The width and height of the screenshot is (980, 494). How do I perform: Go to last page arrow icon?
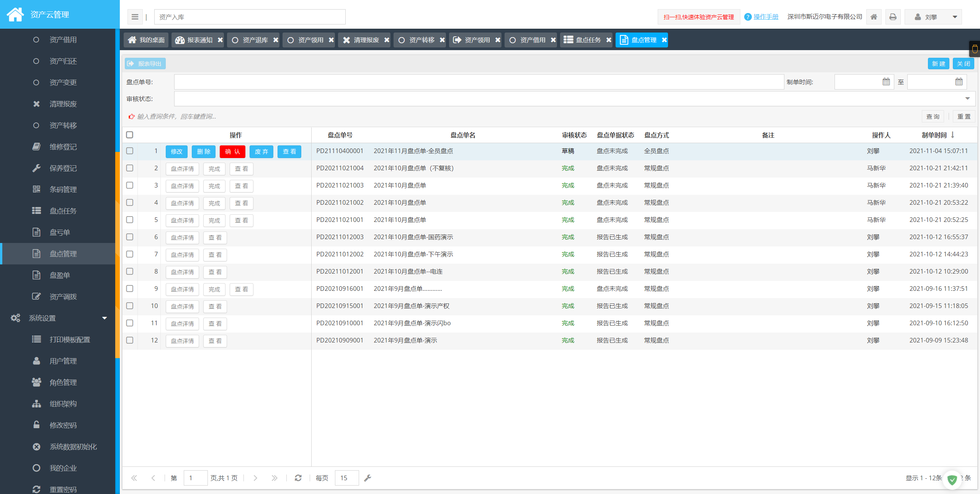point(274,478)
